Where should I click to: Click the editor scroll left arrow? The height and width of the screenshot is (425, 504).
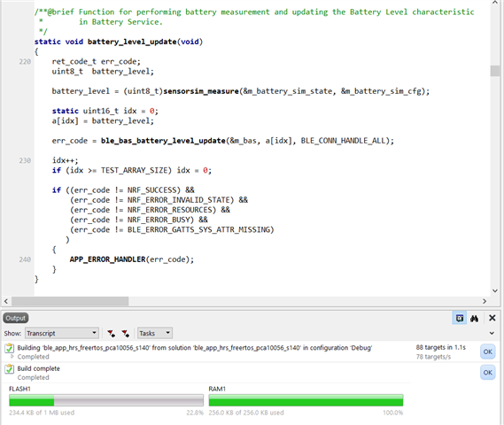coord(6,301)
